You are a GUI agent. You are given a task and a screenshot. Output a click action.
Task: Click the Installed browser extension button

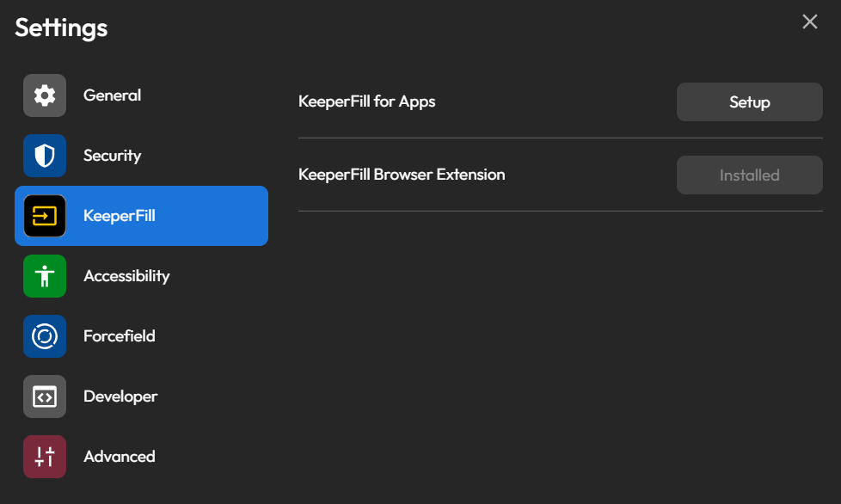pos(749,175)
